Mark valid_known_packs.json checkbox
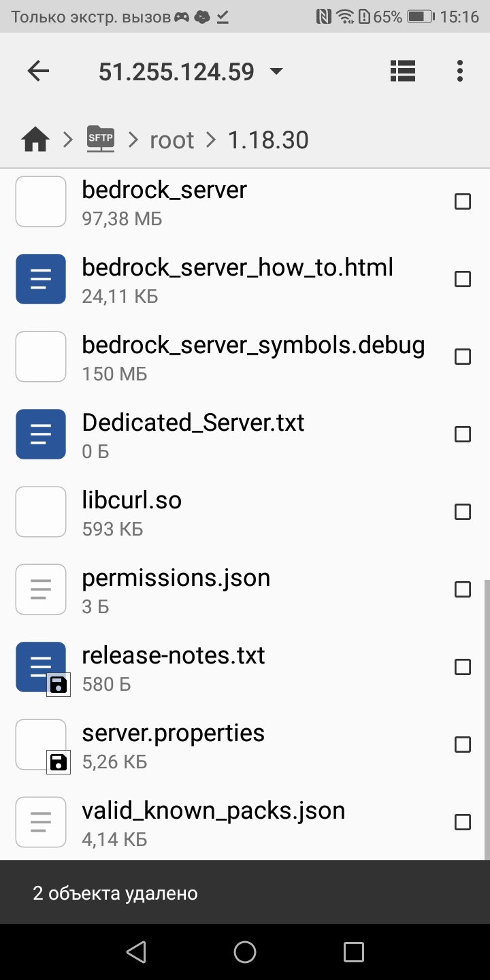490x980 pixels. [x=463, y=822]
